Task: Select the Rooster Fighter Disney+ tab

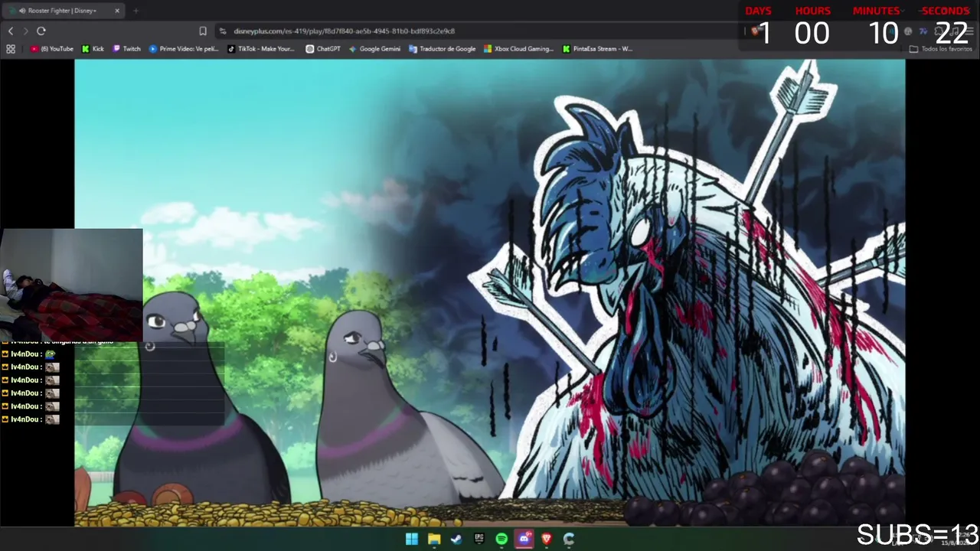Action: pyautogui.click(x=63, y=11)
